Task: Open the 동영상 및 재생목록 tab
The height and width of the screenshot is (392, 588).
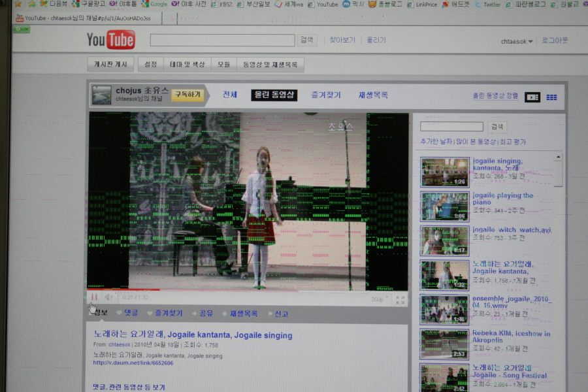Action: point(270,65)
